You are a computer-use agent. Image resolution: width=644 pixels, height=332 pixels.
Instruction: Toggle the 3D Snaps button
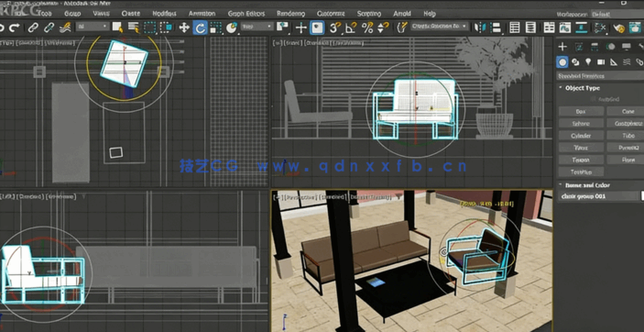tap(335, 28)
